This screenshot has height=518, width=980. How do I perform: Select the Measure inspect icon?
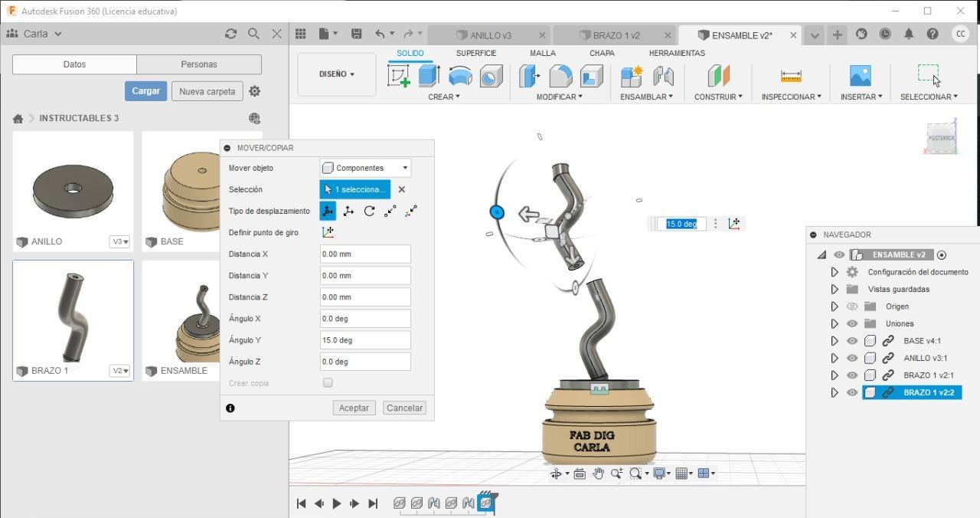(x=791, y=76)
